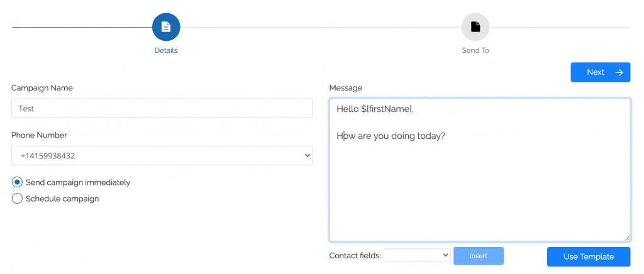Screen dimensions: 644x274
Task: Click the Schedule campaign label text
Action: [x=62, y=199]
